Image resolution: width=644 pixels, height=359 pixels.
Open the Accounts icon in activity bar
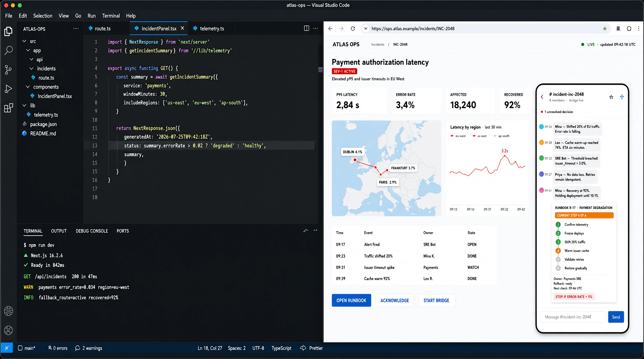[x=8, y=311]
